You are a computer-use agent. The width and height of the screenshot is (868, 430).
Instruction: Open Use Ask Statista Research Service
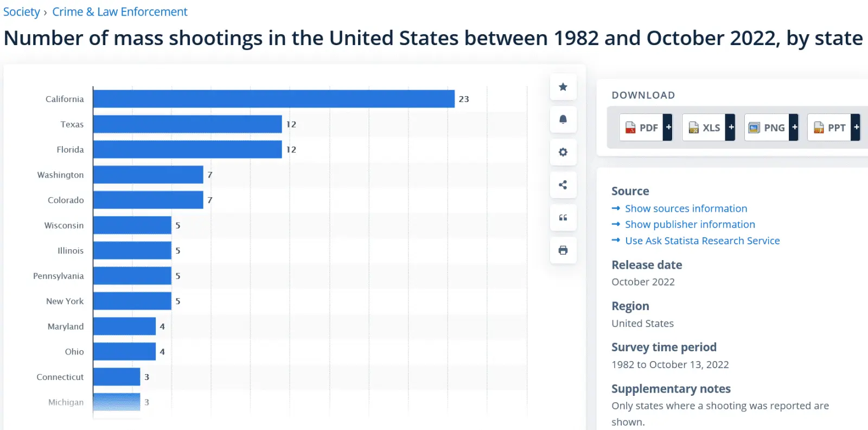coord(702,241)
